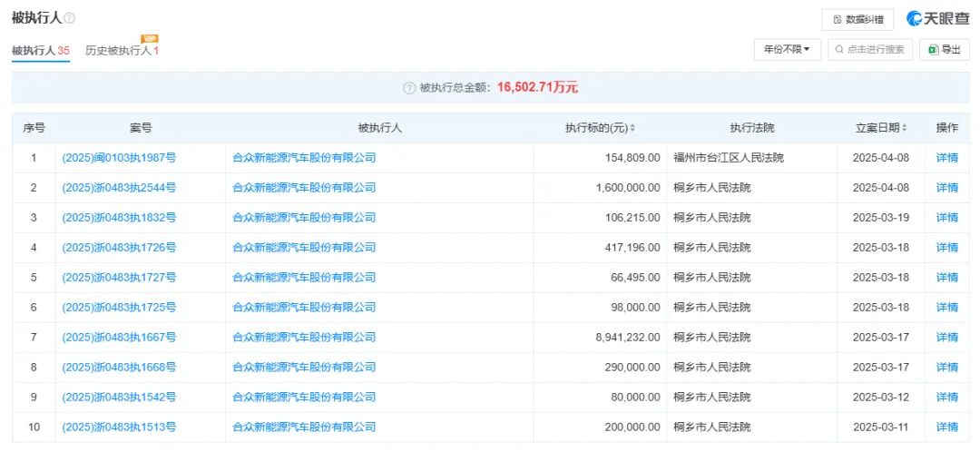View 详情 for case 浙0483执1725号
This screenshot has width=980, height=452.
[x=946, y=308]
